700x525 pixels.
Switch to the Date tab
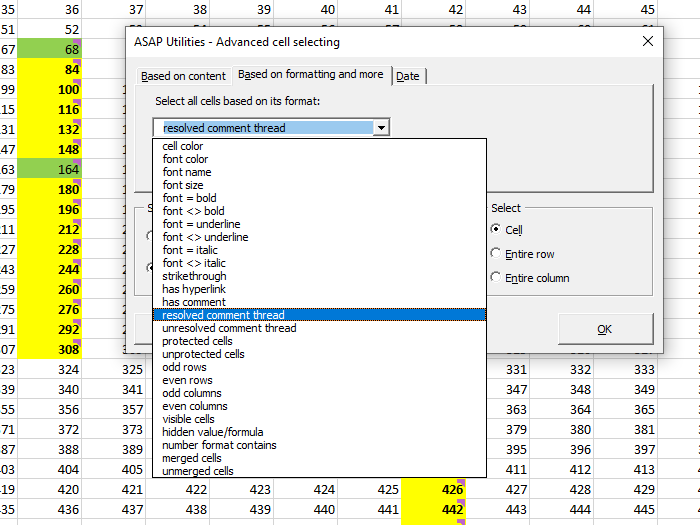point(408,76)
